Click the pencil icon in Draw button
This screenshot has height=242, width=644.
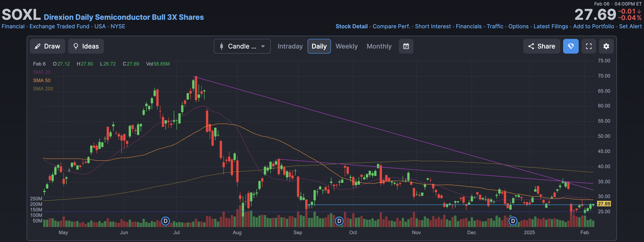coord(37,46)
